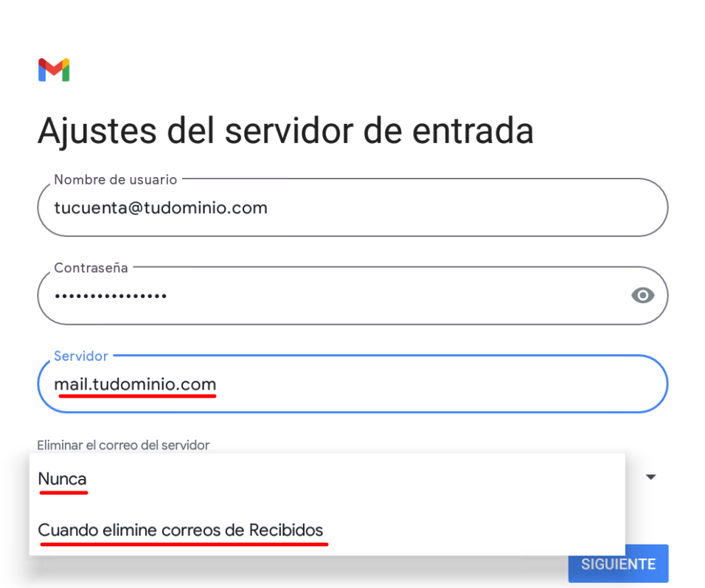Screen dimensions: 705x588
Task: Select the 'Nunca' option
Action: point(63,479)
